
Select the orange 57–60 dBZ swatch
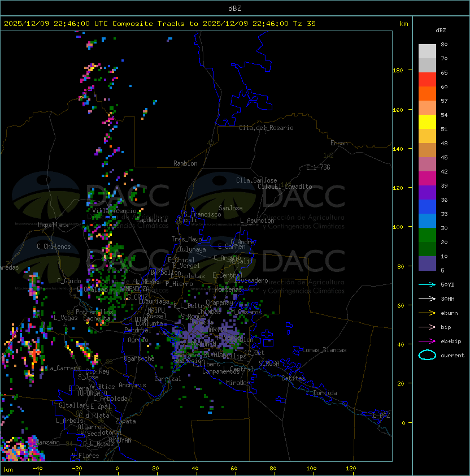pos(427,93)
